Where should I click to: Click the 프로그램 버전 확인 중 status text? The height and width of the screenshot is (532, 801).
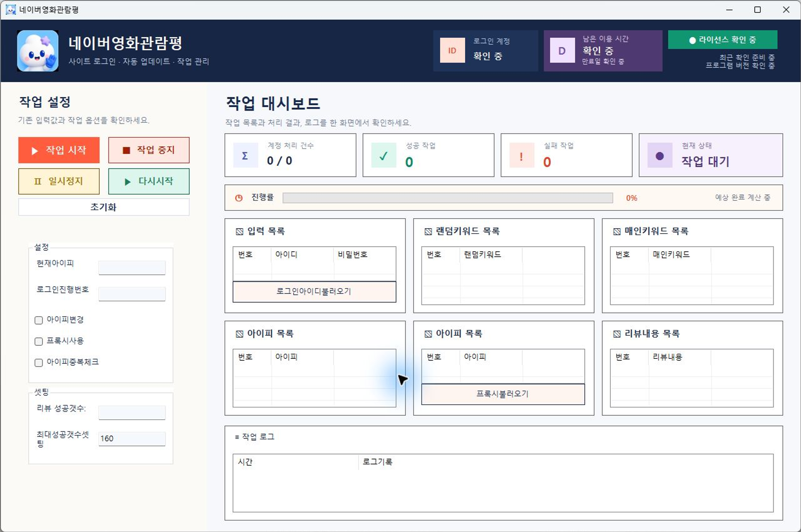740,66
